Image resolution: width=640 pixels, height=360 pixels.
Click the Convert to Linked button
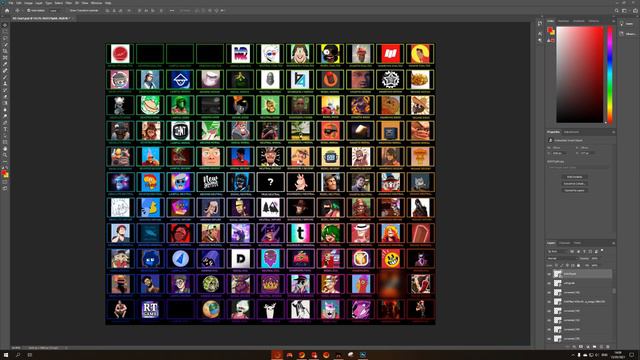574,184
